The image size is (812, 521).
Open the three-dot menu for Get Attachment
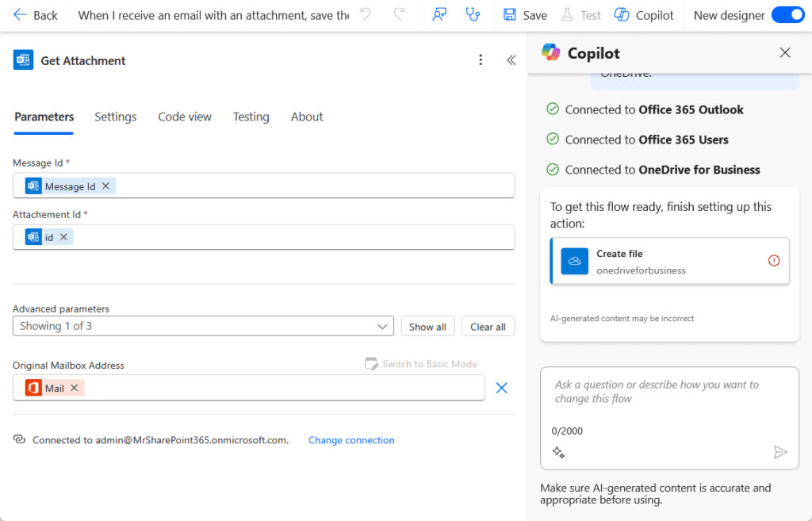coord(481,60)
